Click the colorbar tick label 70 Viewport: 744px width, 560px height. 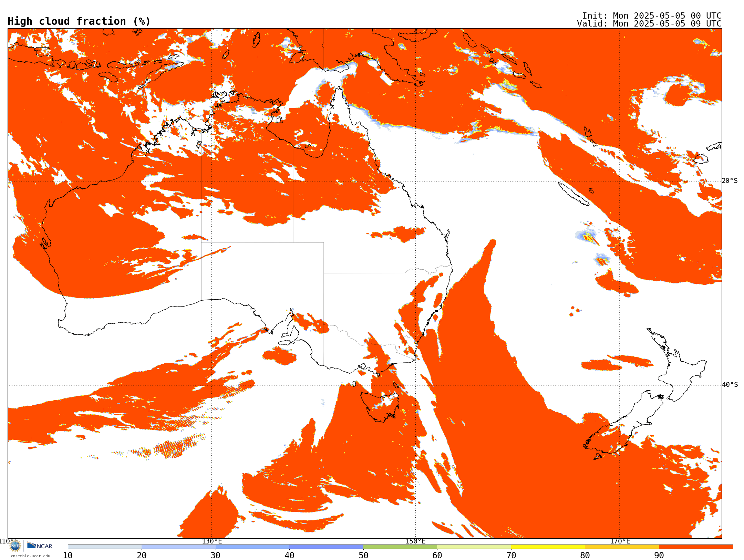point(511,555)
